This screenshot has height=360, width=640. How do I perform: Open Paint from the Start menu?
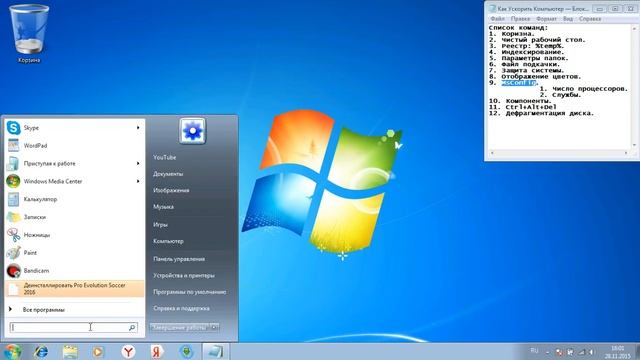pyautogui.click(x=74, y=253)
